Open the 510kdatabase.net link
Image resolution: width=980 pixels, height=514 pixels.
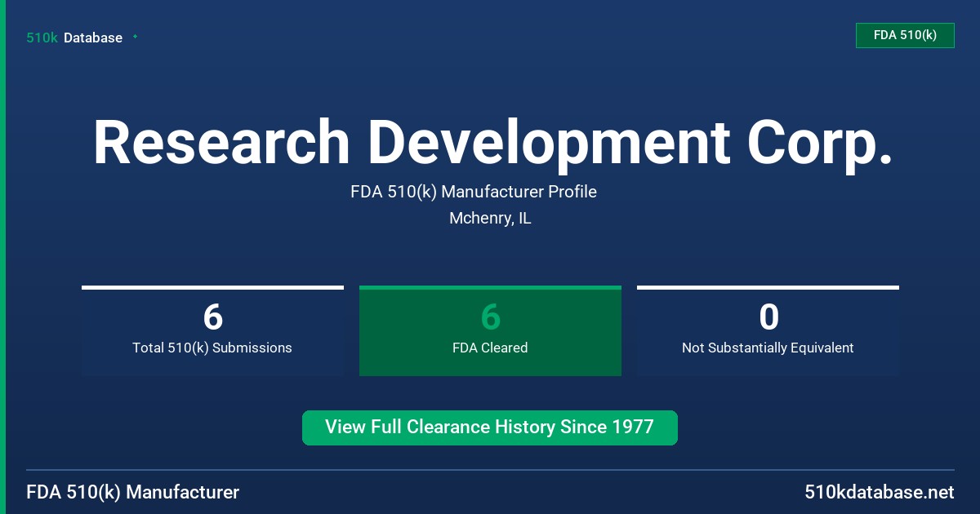click(879, 492)
